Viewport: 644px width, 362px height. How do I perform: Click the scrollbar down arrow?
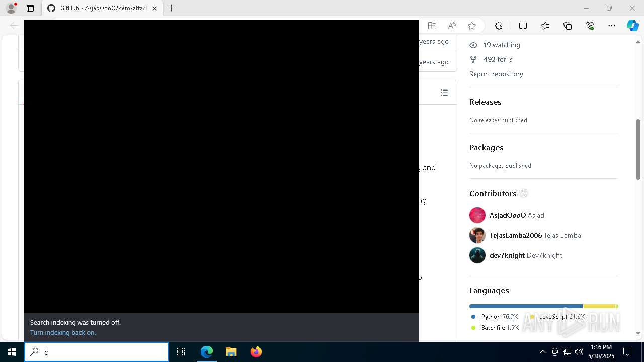click(x=638, y=333)
